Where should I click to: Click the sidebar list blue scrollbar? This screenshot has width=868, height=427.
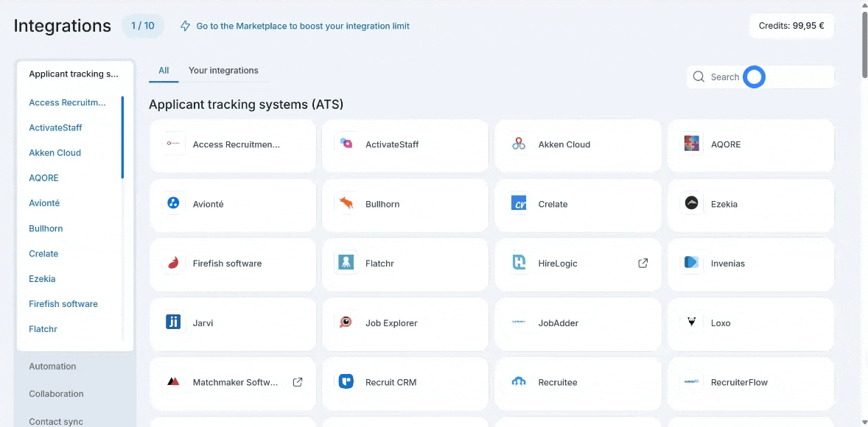pos(122,137)
